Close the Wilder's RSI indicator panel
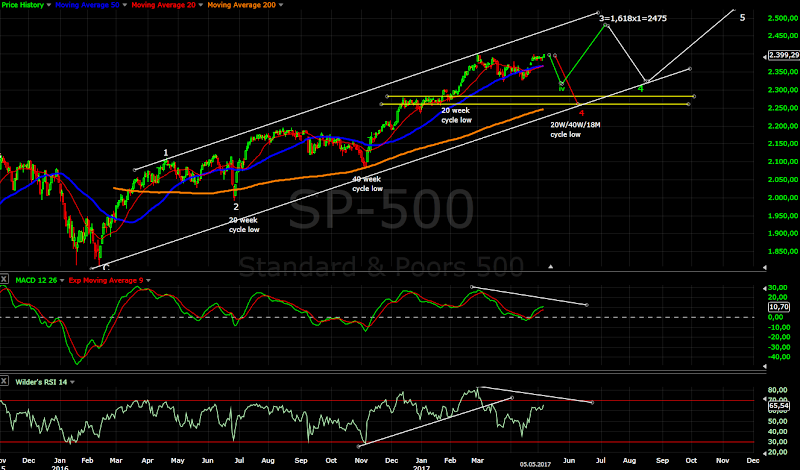 (4, 381)
